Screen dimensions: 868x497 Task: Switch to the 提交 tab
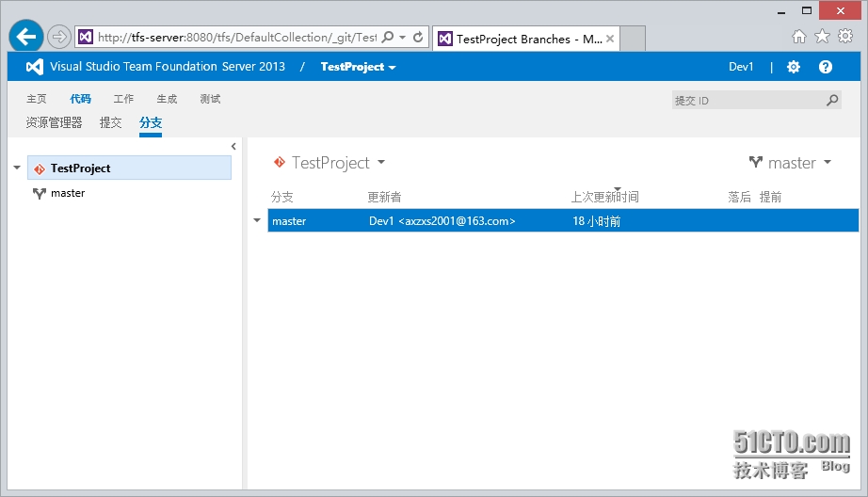tap(111, 123)
